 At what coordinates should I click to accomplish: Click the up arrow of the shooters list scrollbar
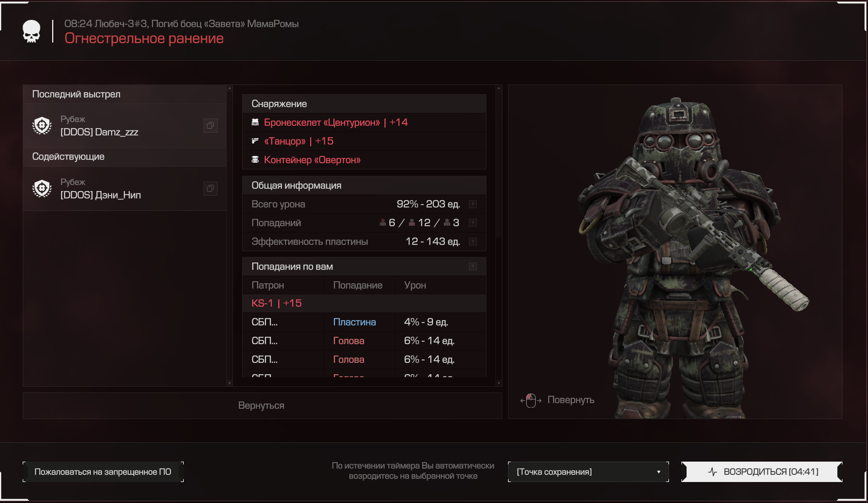[230, 88]
